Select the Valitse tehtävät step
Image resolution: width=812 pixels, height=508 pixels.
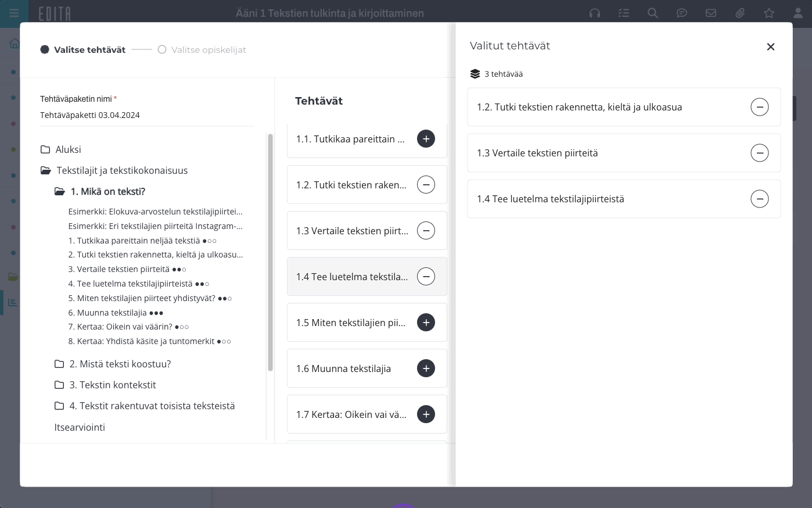pos(83,50)
